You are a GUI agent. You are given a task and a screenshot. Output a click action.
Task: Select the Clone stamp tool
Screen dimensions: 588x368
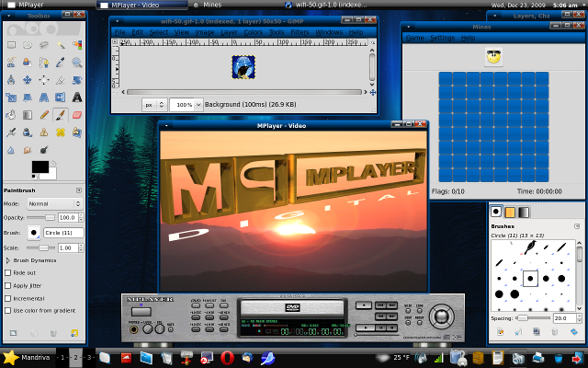point(44,132)
